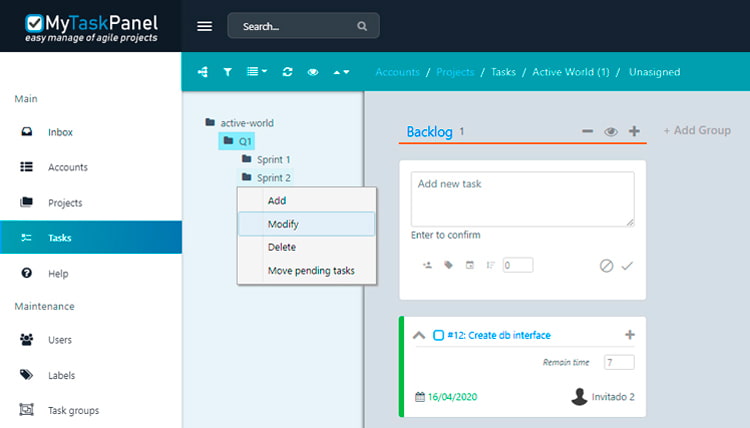This screenshot has height=428, width=750.
Task: Open Inbox in the sidebar
Action: click(x=91, y=132)
